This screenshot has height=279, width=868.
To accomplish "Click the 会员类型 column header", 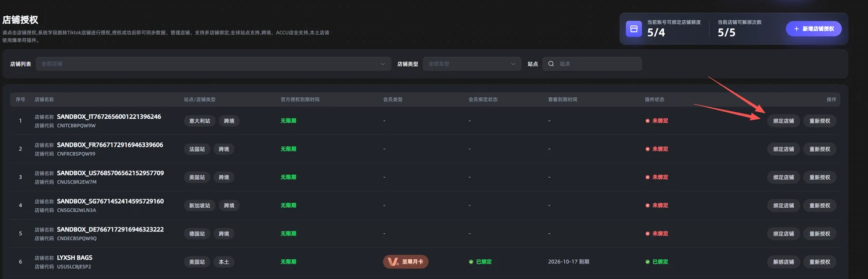I will (392, 100).
